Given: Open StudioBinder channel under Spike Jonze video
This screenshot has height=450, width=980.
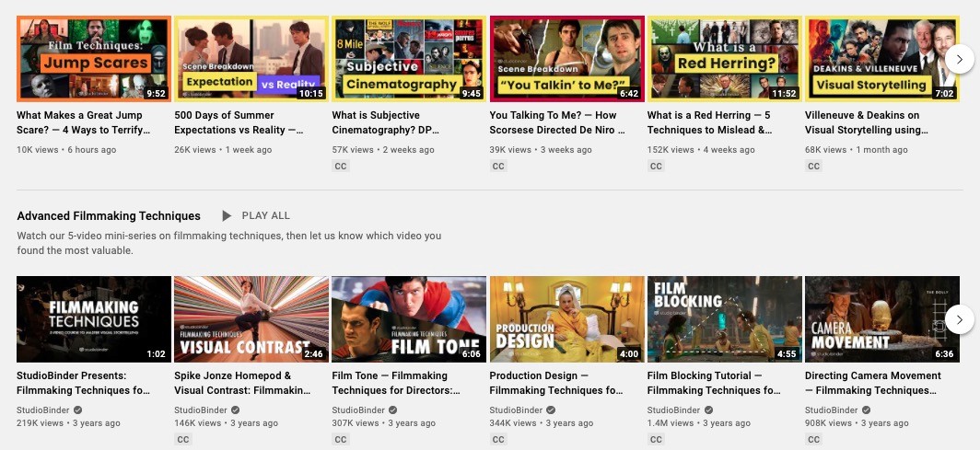Looking at the screenshot, I should pyautogui.click(x=201, y=410).
